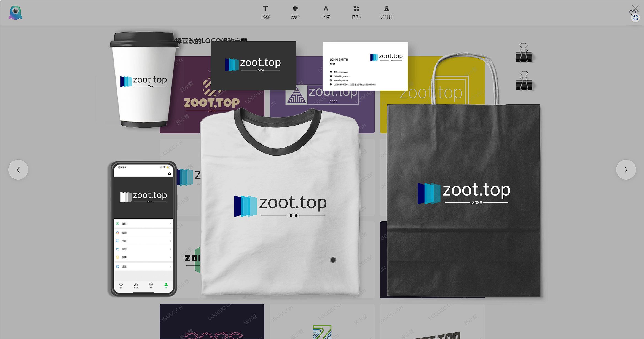644x339 pixels.
Task: Click the coffee cup mockup
Action: 143,80
